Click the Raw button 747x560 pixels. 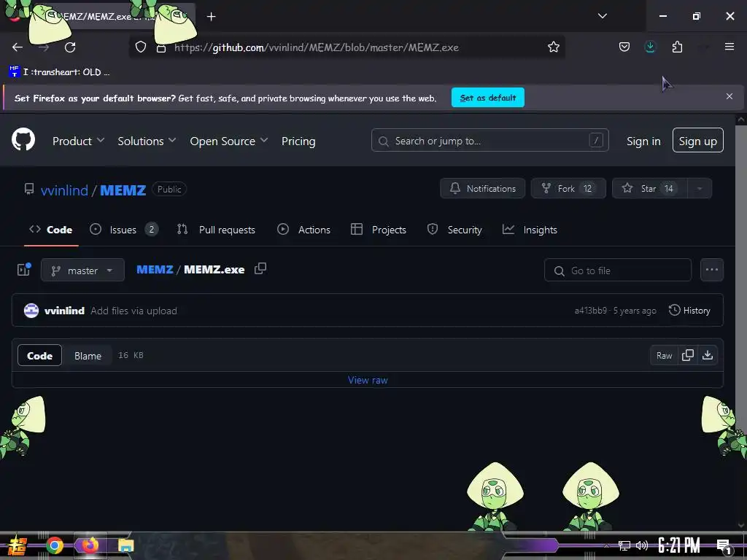point(664,355)
